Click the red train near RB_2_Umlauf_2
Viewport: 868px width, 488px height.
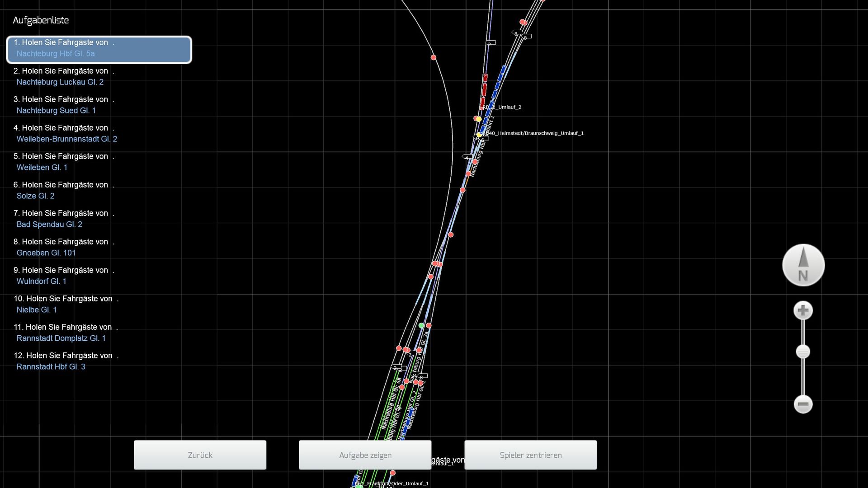484,90
